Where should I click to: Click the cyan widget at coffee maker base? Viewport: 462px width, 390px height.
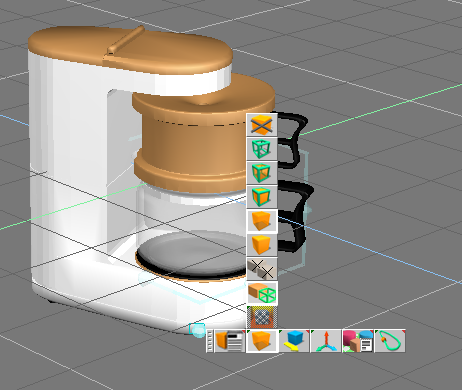click(197, 330)
